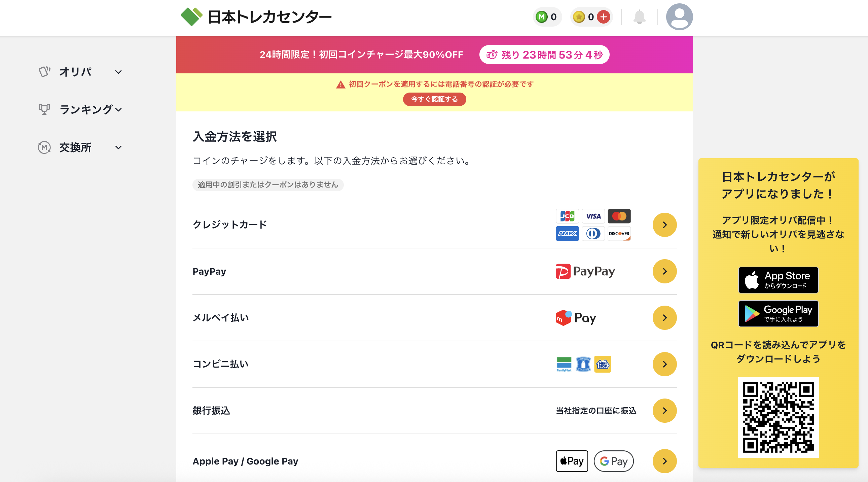Viewport: 868px width, 482px height.
Task: Click the Google Pay icon
Action: tap(613, 461)
